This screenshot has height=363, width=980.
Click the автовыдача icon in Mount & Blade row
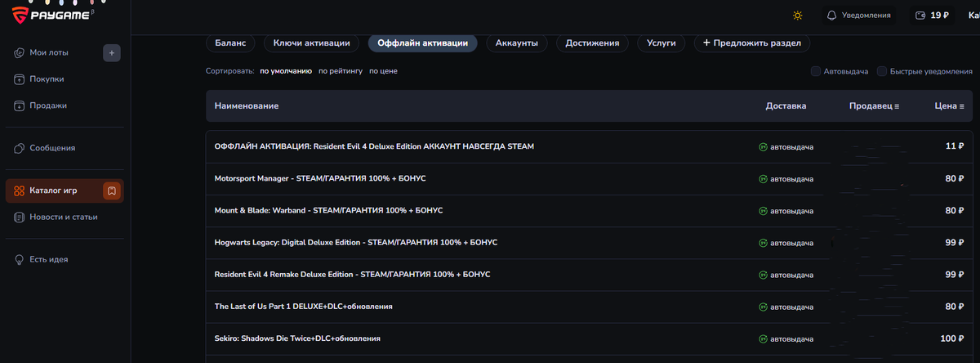tap(763, 211)
